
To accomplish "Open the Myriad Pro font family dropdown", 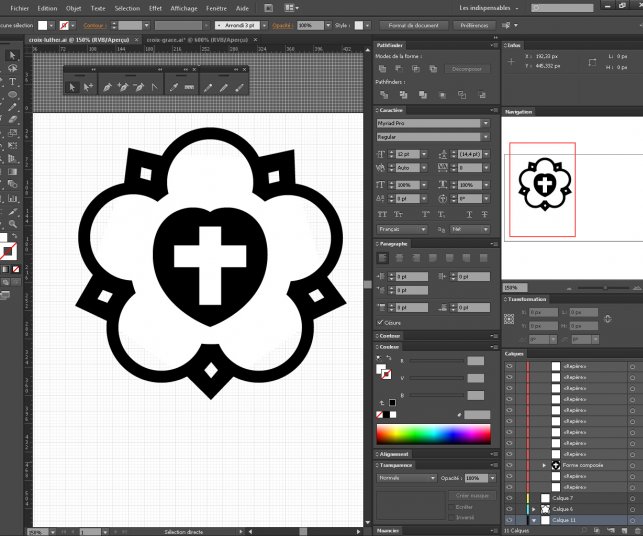I will tap(486, 123).
